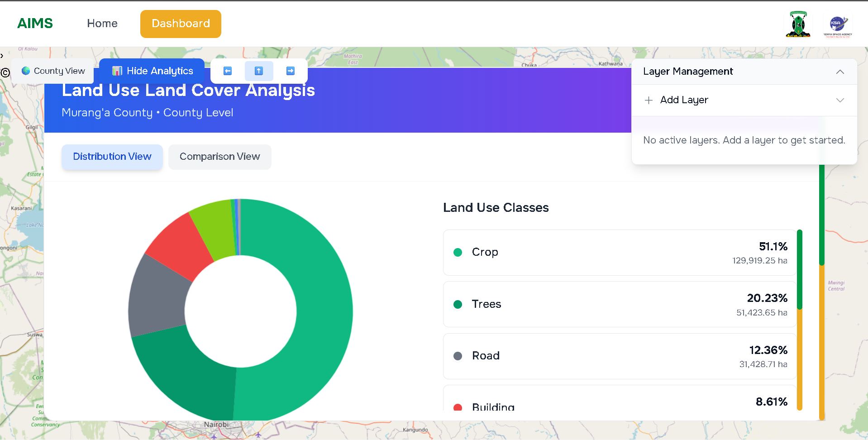The width and height of the screenshot is (868, 440).
Task: Click the Crop class row
Action: [620, 253]
